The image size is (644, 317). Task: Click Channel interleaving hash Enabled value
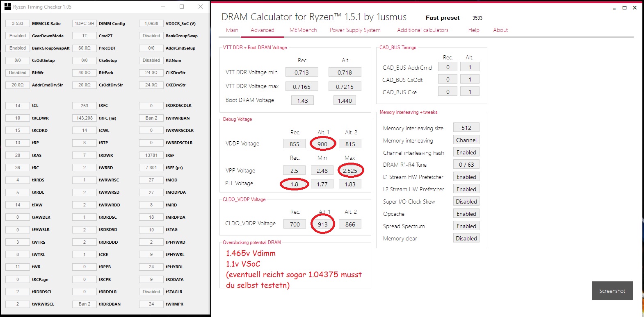(466, 152)
